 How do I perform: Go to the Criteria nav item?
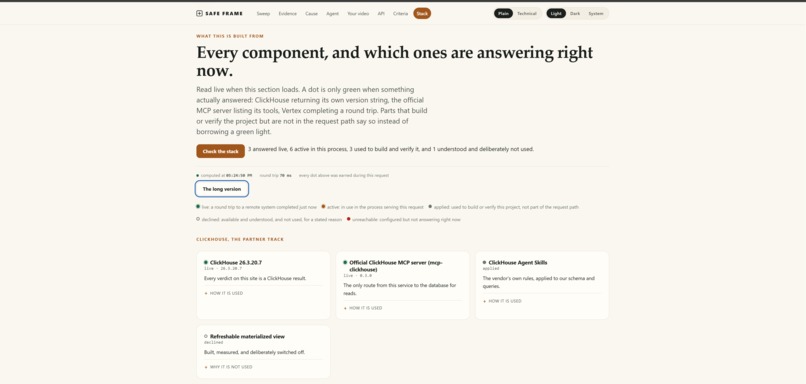(x=400, y=13)
